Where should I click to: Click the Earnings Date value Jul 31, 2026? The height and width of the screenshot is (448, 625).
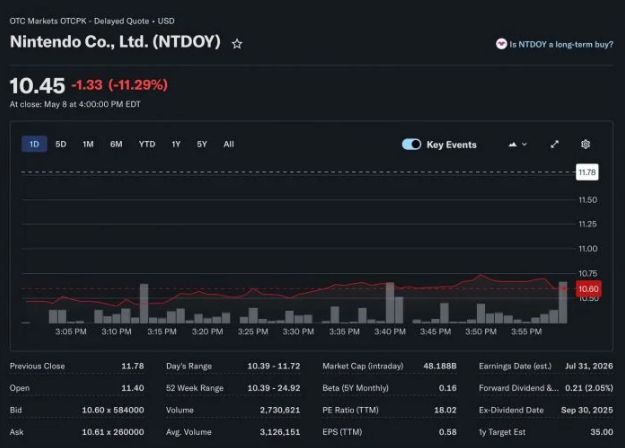[589, 366]
